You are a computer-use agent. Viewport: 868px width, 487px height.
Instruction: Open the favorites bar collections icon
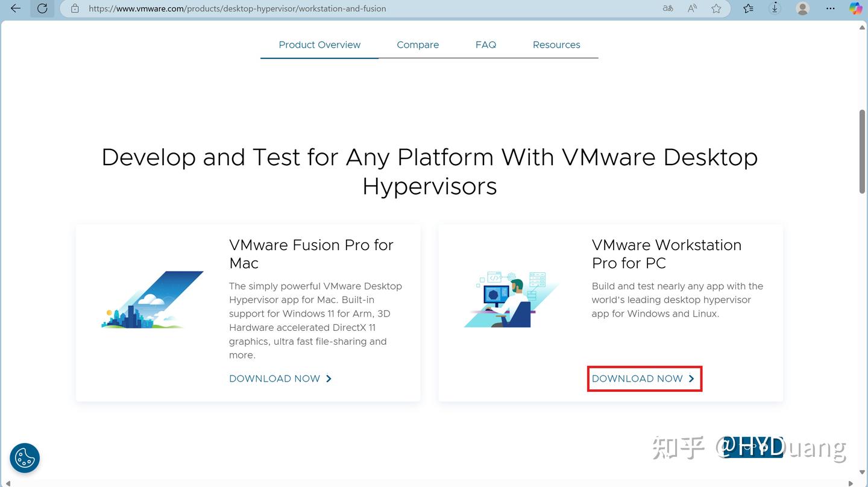click(x=747, y=8)
